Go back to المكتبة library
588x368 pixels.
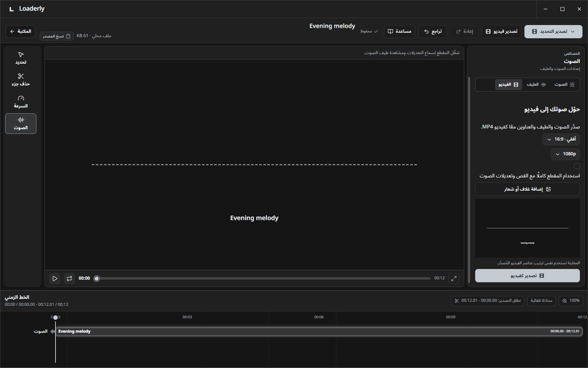21,31
